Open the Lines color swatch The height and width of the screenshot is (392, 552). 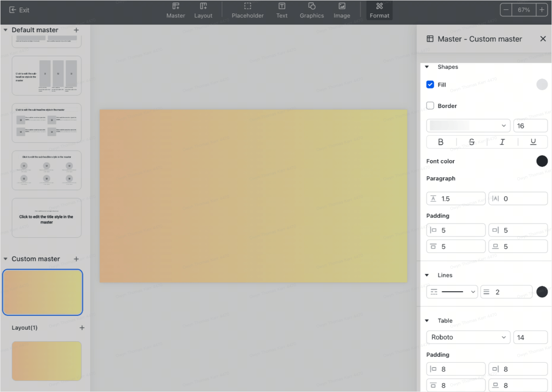coord(542,292)
